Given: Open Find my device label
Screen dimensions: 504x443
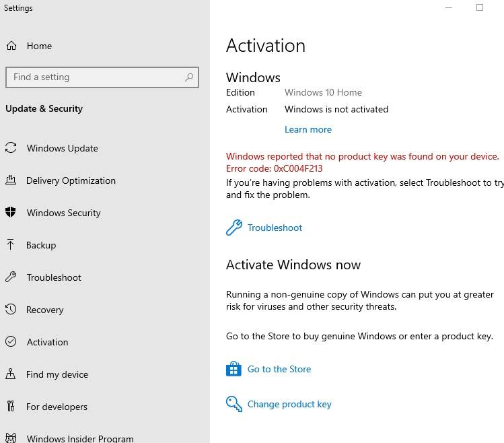Looking at the screenshot, I should 57,374.
